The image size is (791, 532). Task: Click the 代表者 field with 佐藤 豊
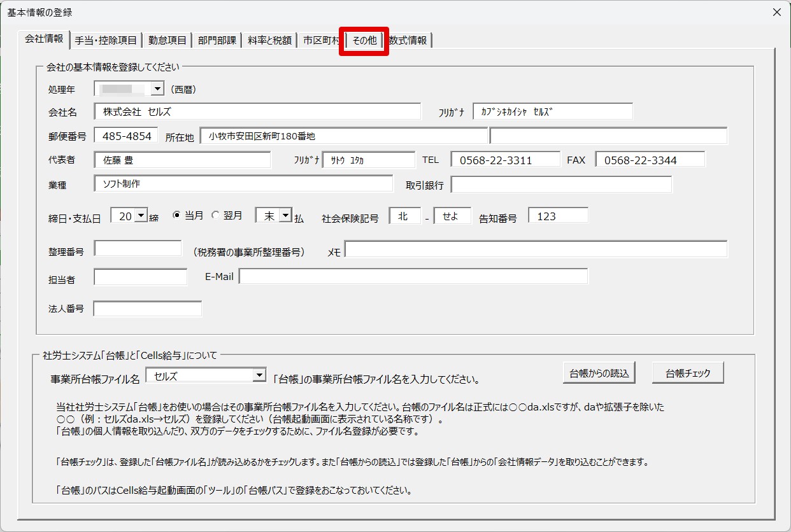[x=182, y=160]
